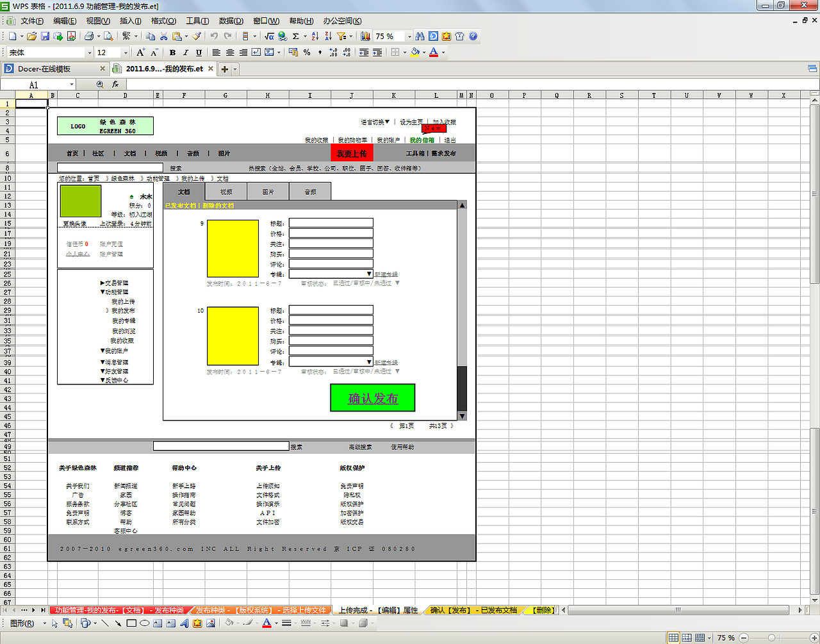Expand the fill color dropdown arrow
The width and height of the screenshot is (820, 644).
tap(424, 53)
